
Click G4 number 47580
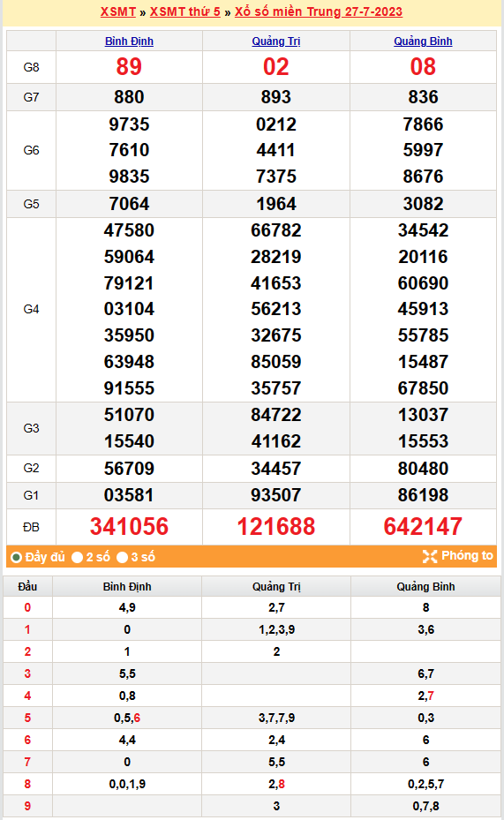pos(129,230)
